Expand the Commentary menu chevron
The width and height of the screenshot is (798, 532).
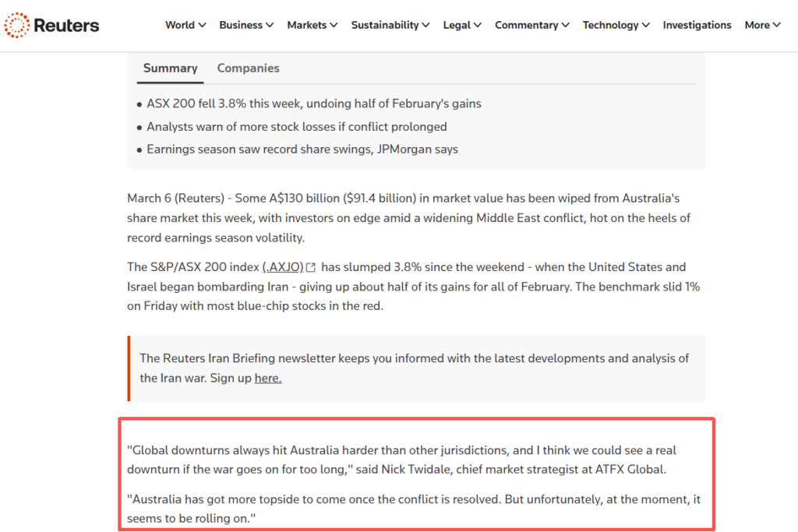(565, 25)
